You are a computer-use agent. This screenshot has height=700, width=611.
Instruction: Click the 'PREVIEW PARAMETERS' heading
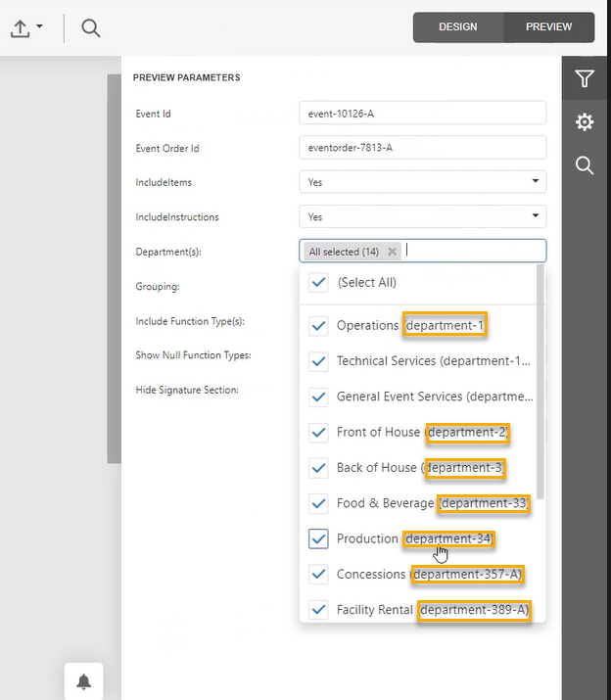tap(186, 77)
